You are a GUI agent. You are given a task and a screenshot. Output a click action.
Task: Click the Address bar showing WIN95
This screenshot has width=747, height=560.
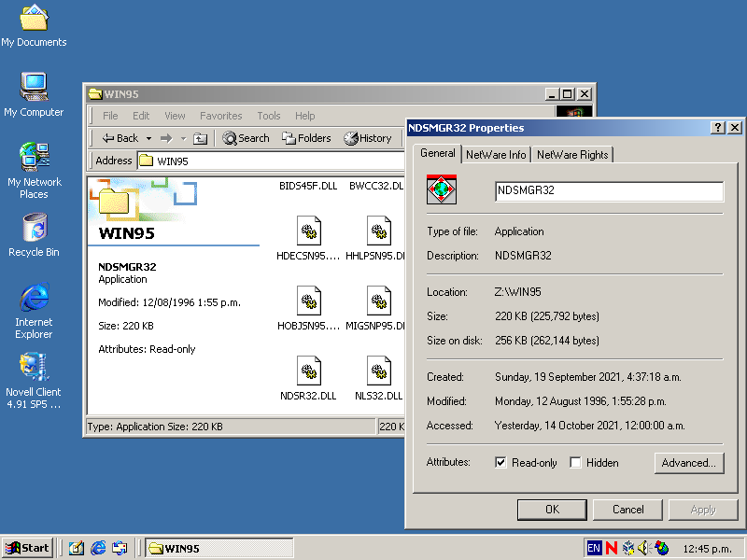(272, 161)
